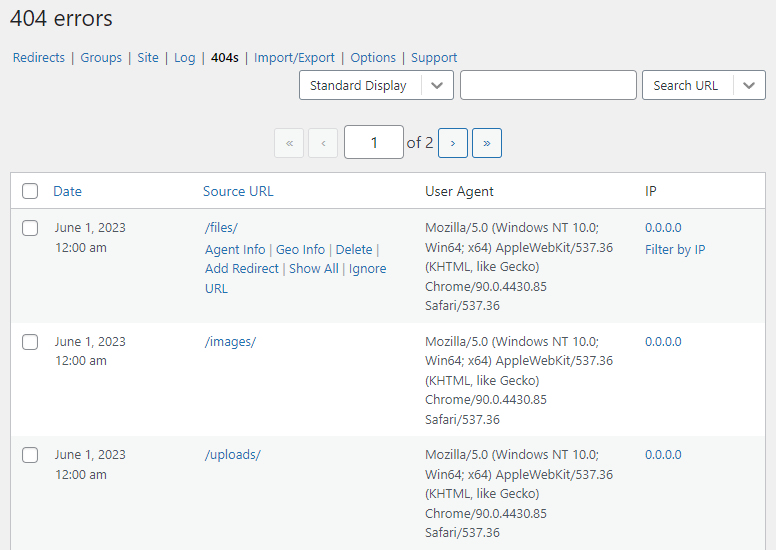776x550 pixels.
Task: Go to the Groups section
Action: click(101, 58)
